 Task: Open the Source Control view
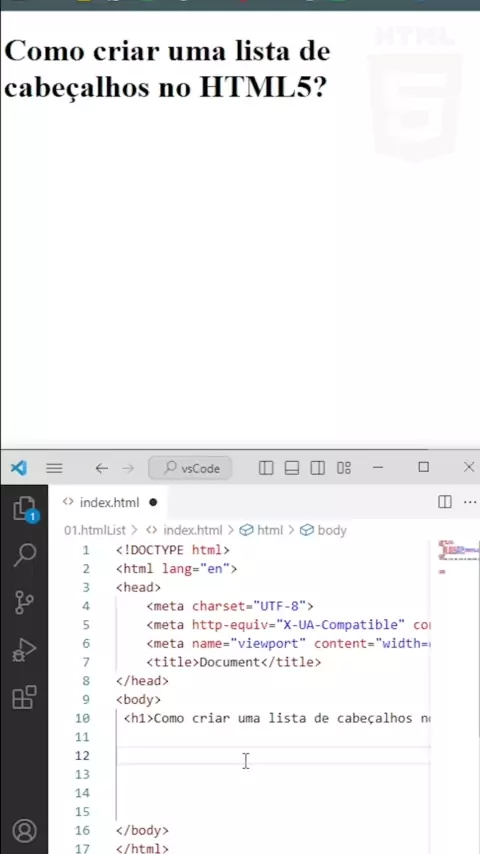pos(25,602)
